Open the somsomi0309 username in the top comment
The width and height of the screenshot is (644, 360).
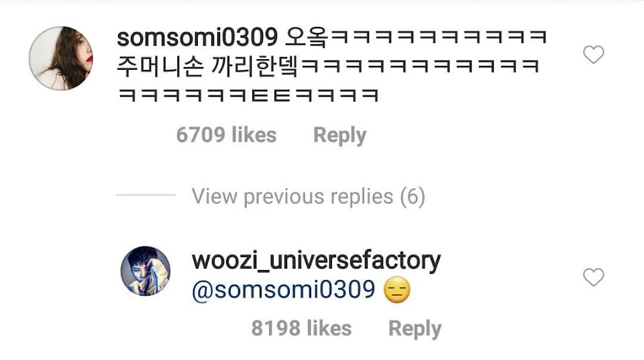[x=197, y=38]
